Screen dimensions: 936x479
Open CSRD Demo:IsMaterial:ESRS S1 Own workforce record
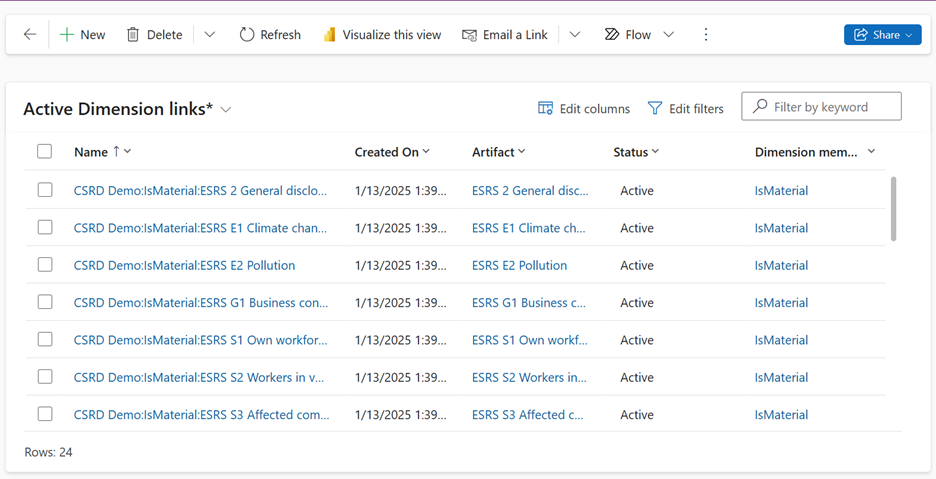pyautogui.click(x=200, y=340)
